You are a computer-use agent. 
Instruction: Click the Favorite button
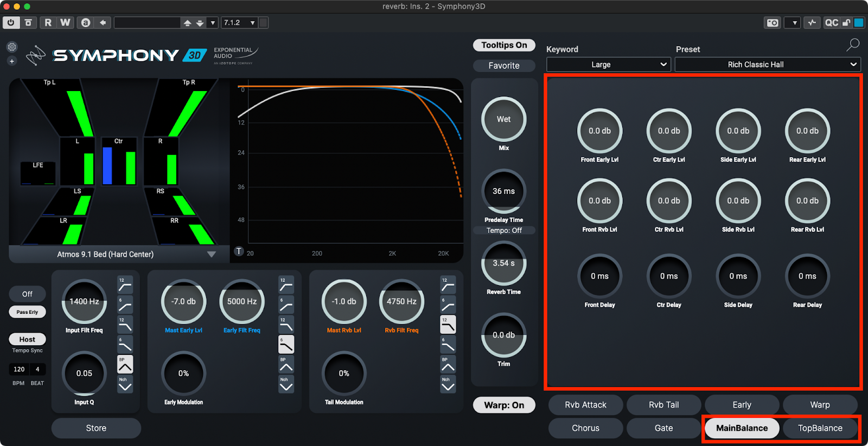[x=504, y=66]
